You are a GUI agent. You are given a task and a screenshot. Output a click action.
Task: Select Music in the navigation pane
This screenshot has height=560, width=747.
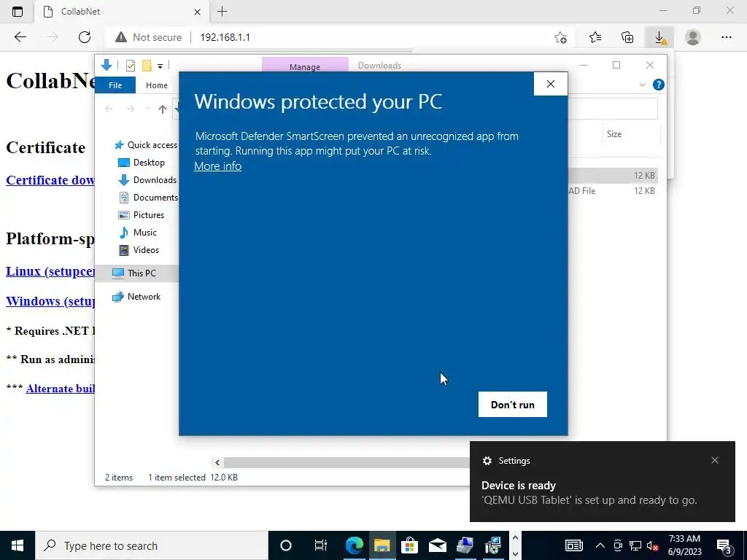point(138,233)
